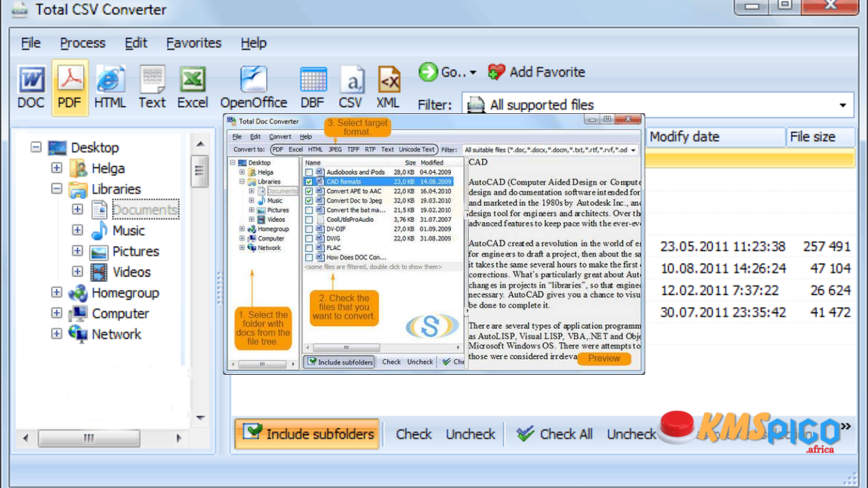
Task: Uncheck the Convert APE to AAC checkbox
Action: pyautogui.click(x=309, y=191)
